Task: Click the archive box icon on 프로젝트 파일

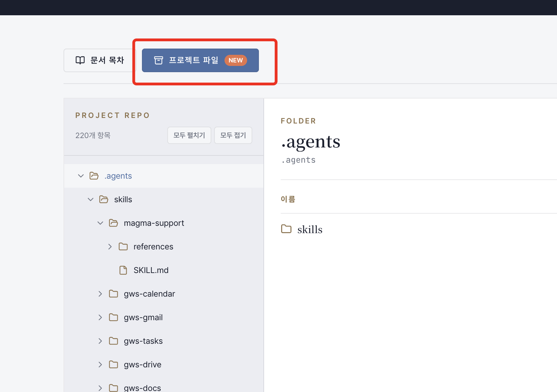Action: pos(159,60)
